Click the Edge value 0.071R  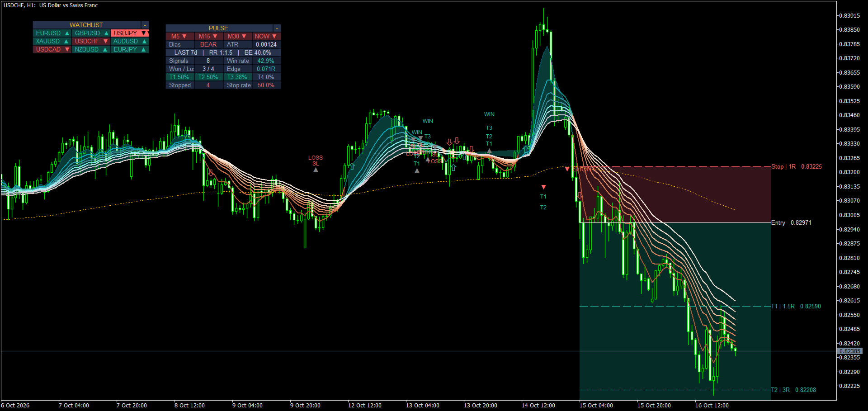(x=266, y=69)
